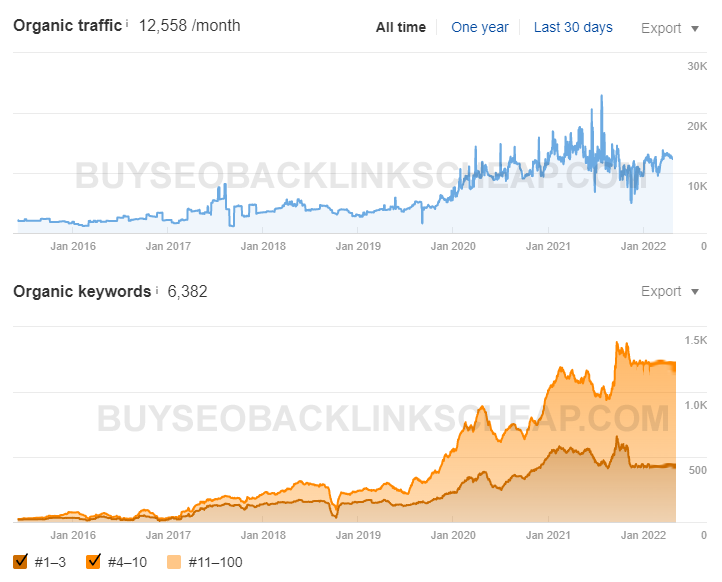This screenshot has height=582, width=722.
Task: Click the Organic traffic info icon
Action: pos(127,23)
